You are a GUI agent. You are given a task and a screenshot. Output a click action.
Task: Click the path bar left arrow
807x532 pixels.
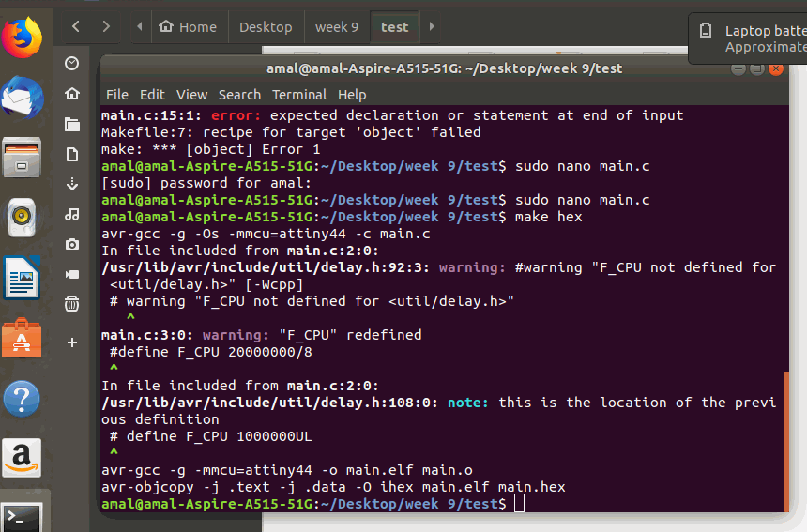(x=140, y=26)
